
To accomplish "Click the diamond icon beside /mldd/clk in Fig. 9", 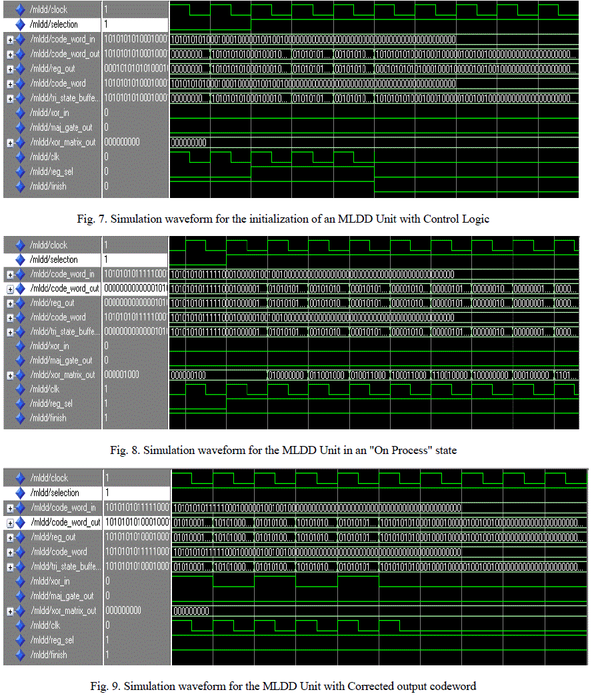I will [20, 625].
